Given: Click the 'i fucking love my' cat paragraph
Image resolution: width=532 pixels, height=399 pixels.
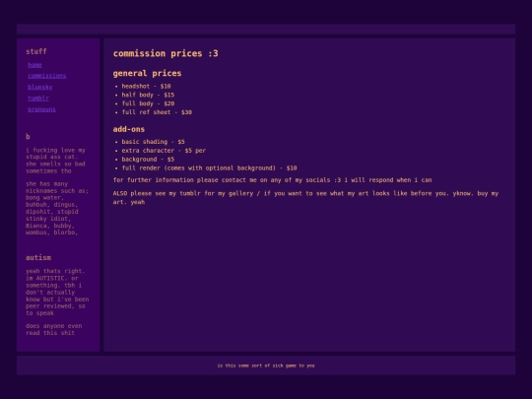Looking at the screenshot, I should tap(55, 161).
